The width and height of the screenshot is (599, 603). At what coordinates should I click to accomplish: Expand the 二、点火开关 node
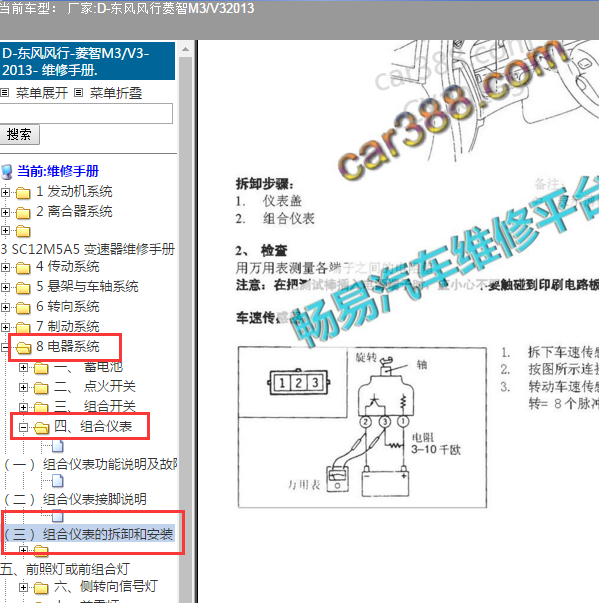click(23, 387)
